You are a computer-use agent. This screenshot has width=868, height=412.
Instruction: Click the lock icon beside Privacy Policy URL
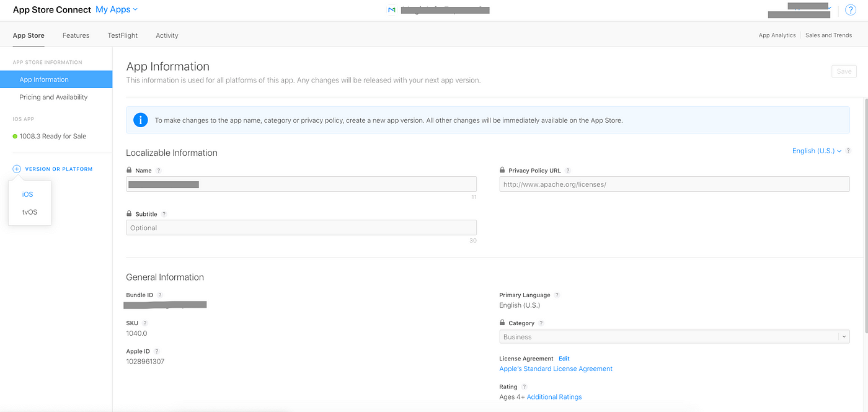coord(502,170)
